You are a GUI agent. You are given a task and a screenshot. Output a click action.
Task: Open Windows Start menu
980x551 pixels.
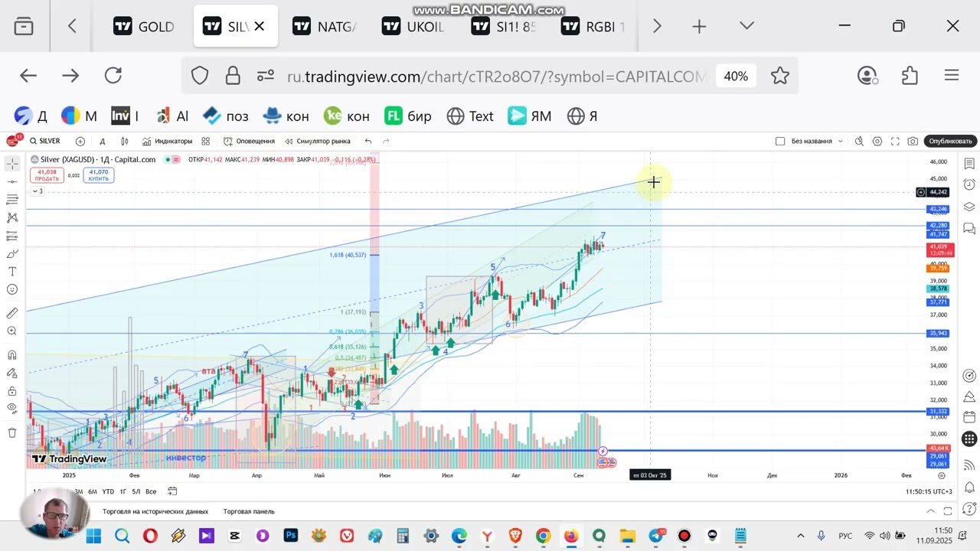pyautogui.click(x=93, y=536)
